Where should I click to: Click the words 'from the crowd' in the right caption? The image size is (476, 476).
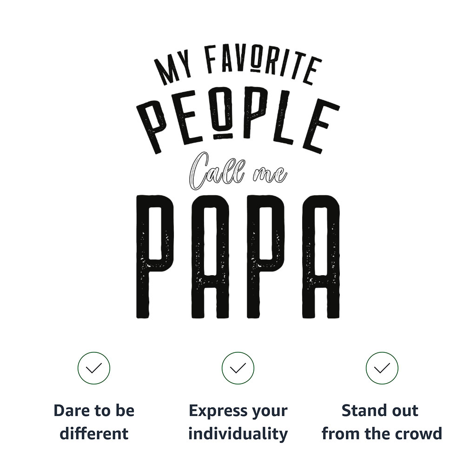[382, 433]
